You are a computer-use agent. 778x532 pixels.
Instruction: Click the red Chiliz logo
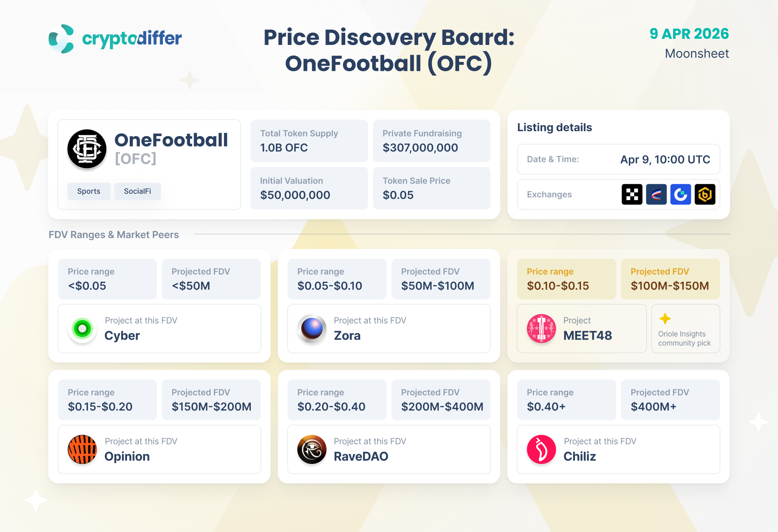tap(541, 449)
